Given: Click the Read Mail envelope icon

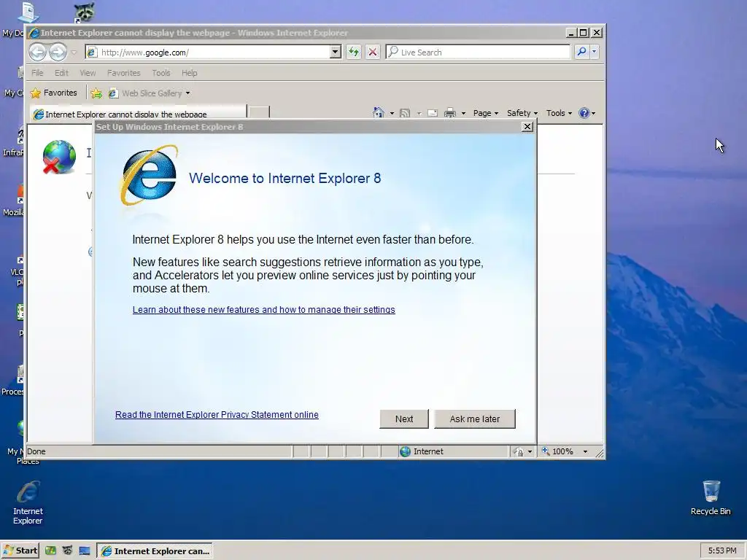Looking at the screenshot, I should point(433,113).
